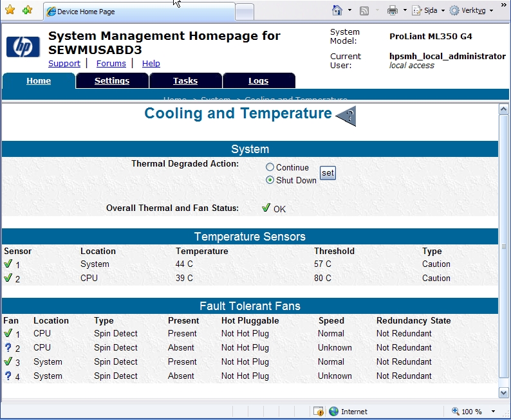Click the sensor 2 status checkmark

coord(8,278)
